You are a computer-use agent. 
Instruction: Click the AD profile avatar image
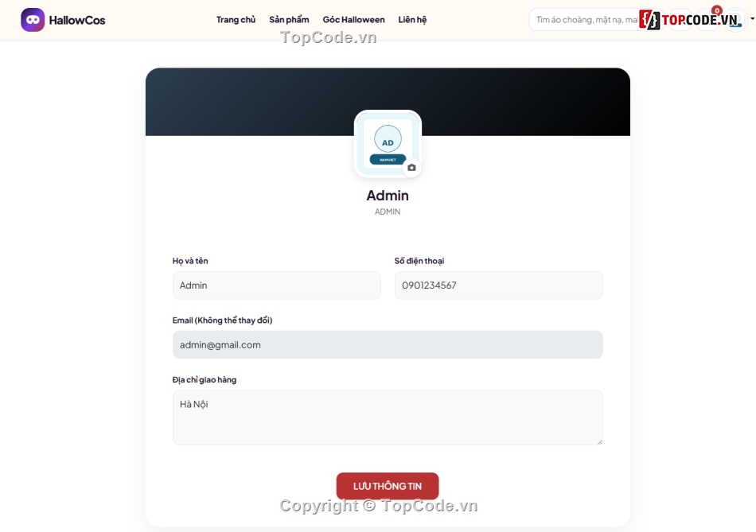pos(388,144)
